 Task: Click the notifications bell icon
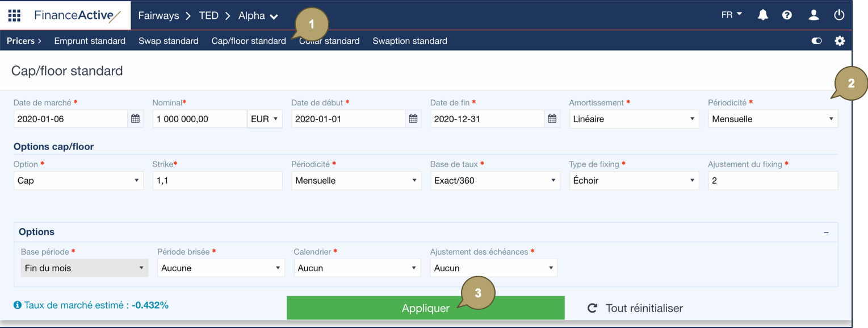coord(763,15)
